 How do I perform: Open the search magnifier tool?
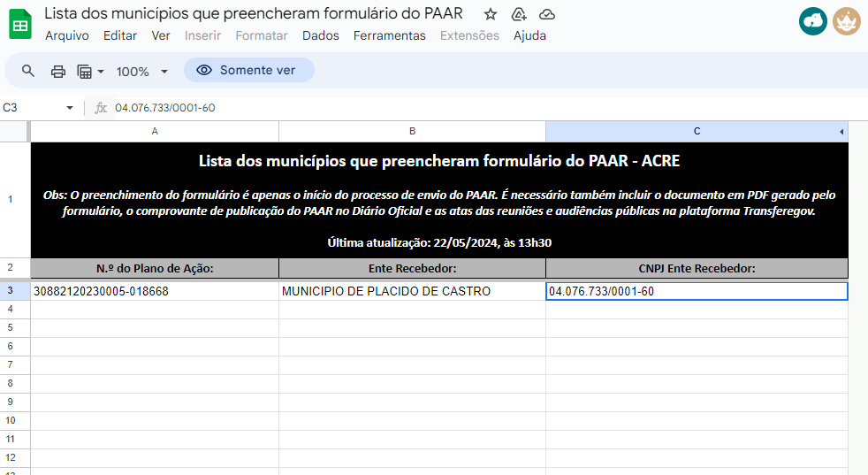28,71
